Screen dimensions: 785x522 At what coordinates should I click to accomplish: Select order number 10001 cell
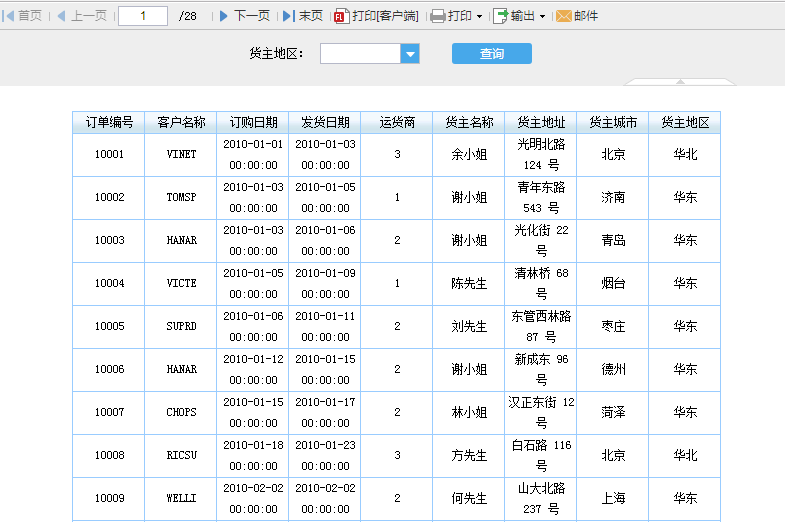coord(109,154)
